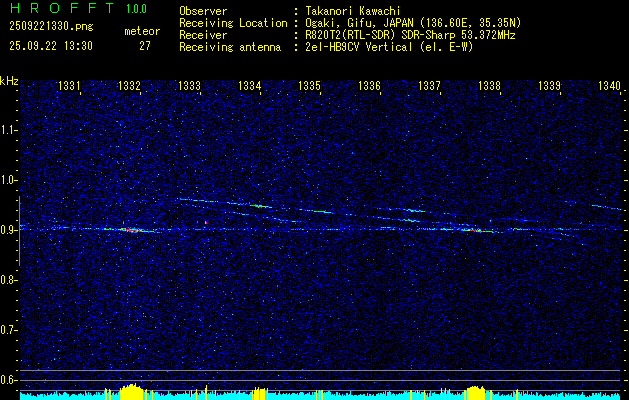Click the 1336 time marker

[369, 85]
